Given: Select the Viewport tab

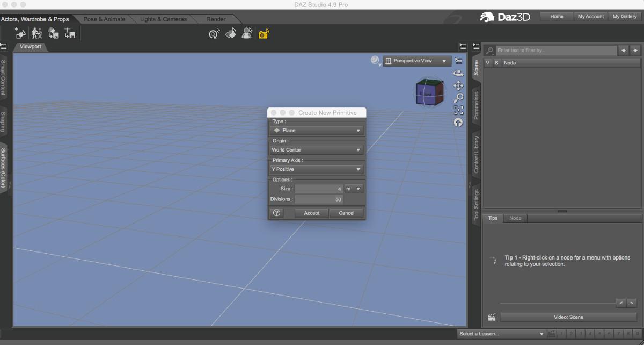Looking at the screenshot, I should pyautogui.click(x=31, y=46).
